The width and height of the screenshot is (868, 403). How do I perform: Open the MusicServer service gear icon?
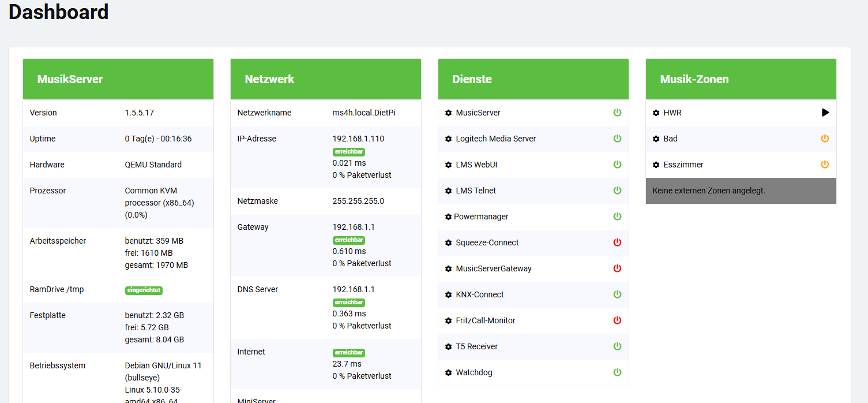pyautogui.click(x=448, y=113)
